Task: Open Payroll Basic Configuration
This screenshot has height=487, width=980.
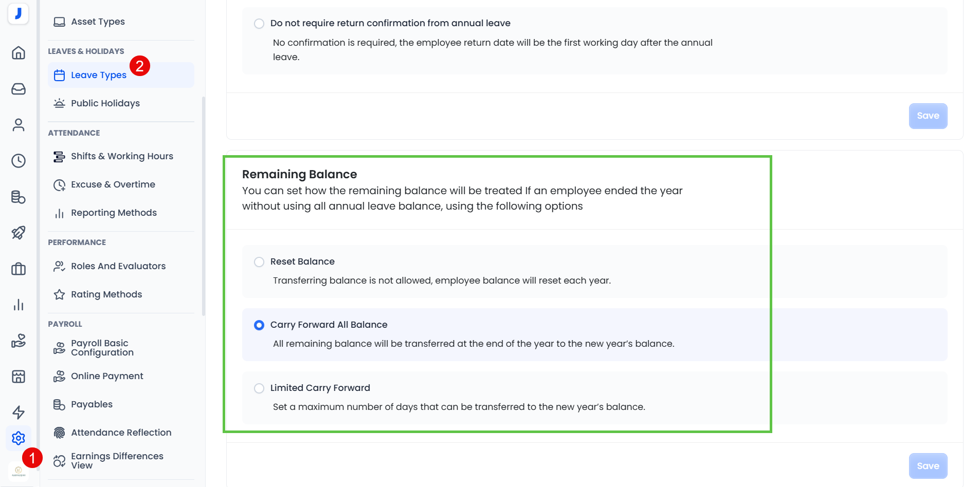Action: (103, 348)
